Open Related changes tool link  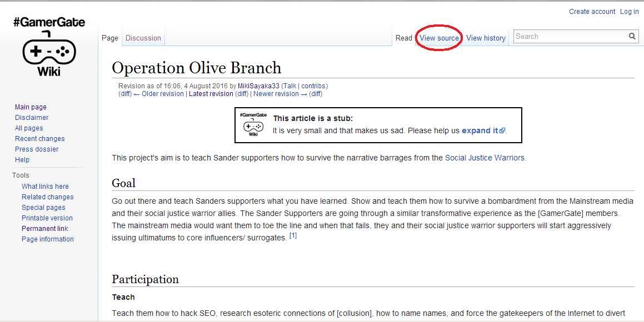coord(48,197)
